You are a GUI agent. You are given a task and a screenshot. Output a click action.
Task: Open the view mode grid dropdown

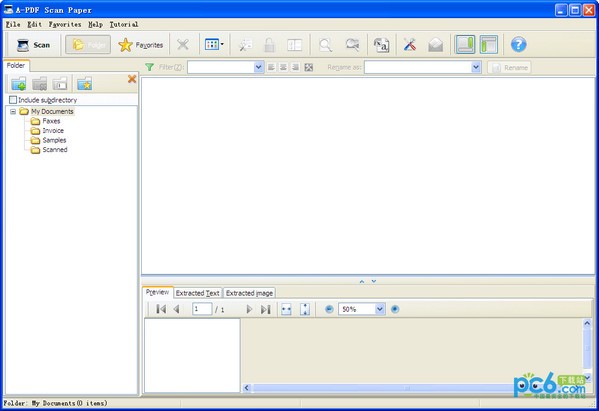tap(214, 44)
